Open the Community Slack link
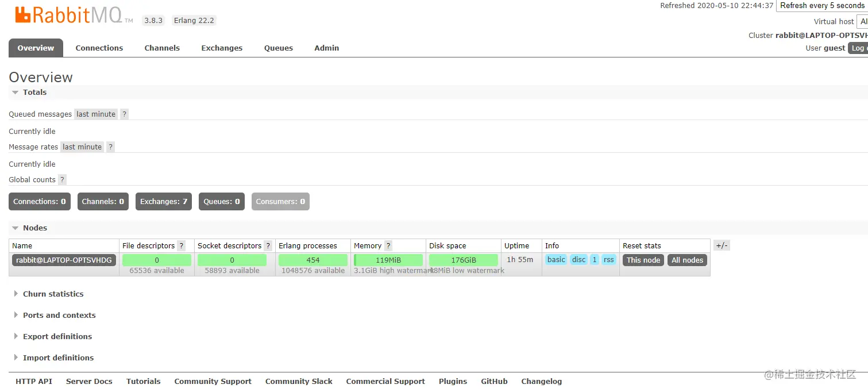868x392 pixels. [299, 381]
